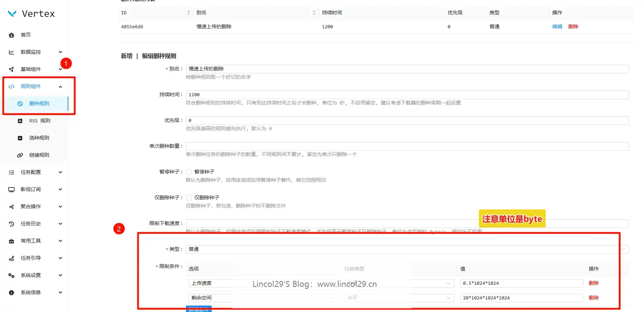This screenshot has width=644, height=312.
Task: Click the 链接规则 link icon
Action: (20, 155)
